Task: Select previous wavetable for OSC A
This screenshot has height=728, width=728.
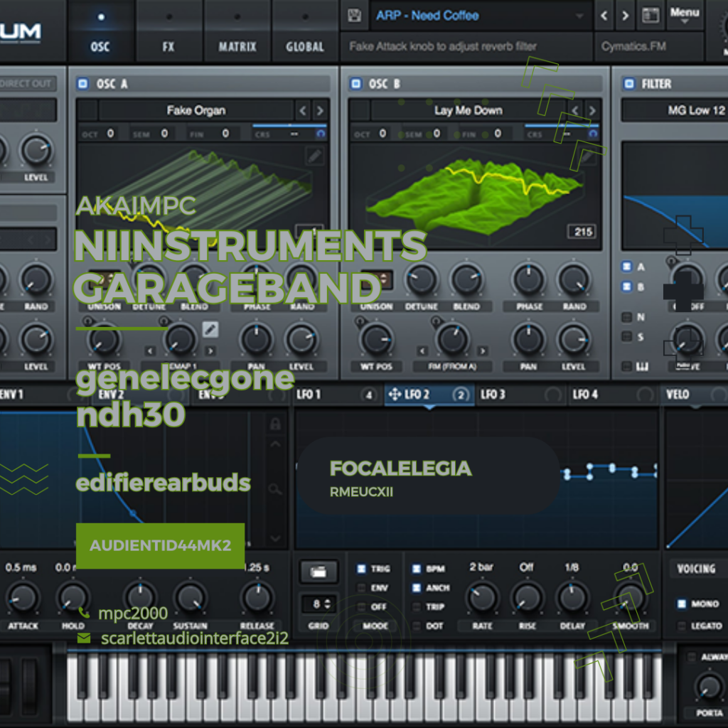Action: (303, 110)
